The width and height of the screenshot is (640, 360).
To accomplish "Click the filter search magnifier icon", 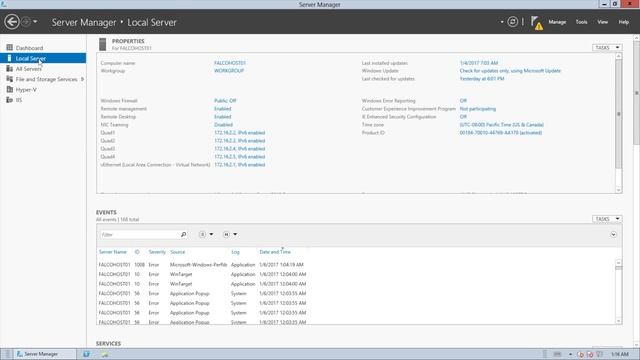I will (x=184, y=234).
